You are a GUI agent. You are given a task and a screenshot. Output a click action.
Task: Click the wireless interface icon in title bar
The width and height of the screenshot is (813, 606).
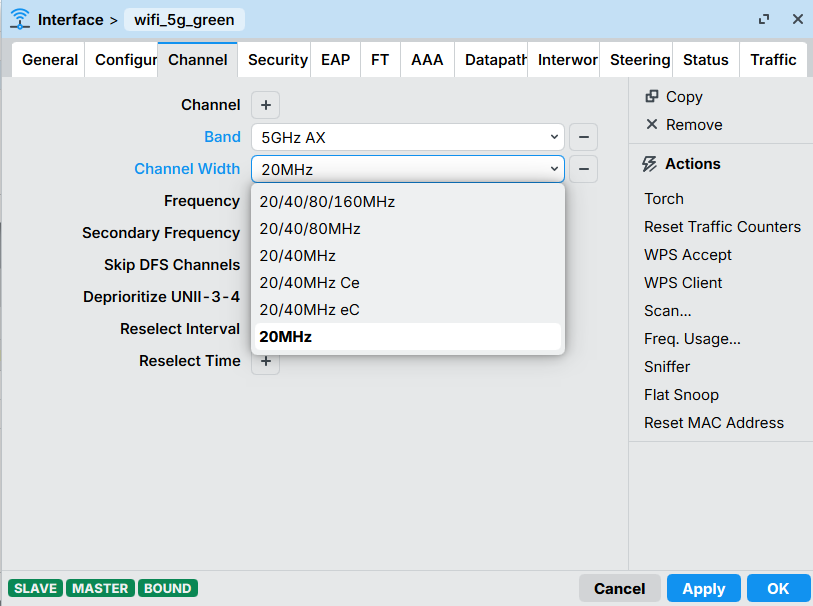(20, 19)
